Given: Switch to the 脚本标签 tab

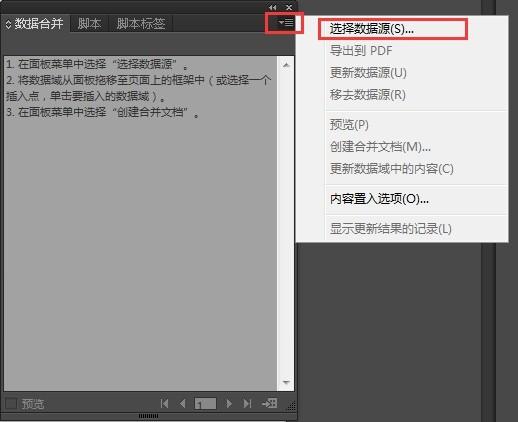Looking at the screenshot, I should [x=141, y=24].
